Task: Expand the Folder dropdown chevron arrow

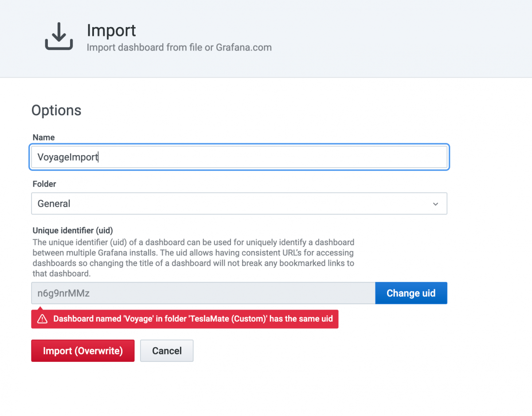Action: pos(435,204)
